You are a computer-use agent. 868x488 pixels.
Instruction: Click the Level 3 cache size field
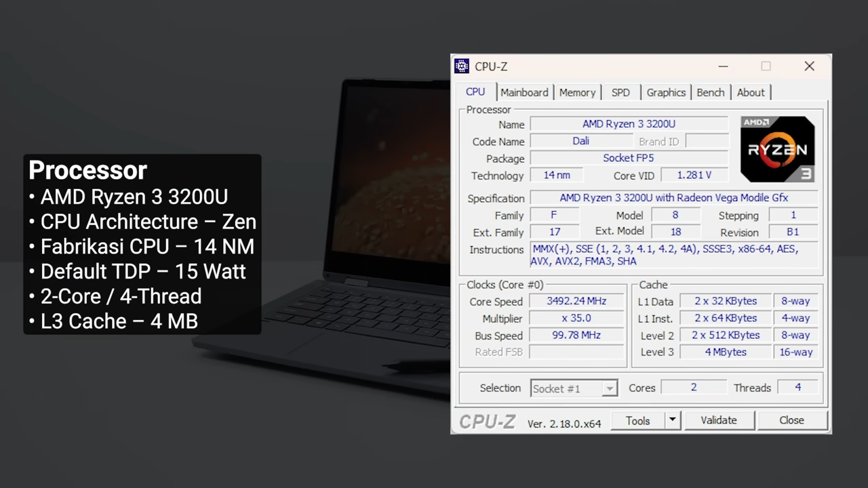point(725,352)
